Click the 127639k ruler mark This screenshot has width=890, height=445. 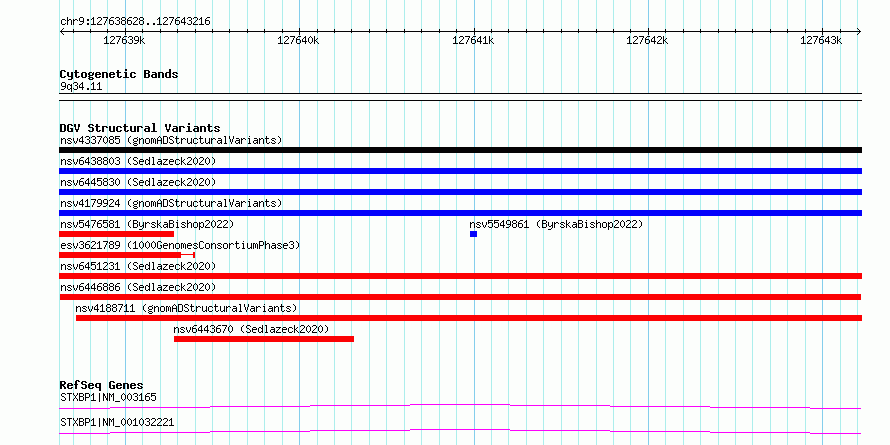(124, 40)
